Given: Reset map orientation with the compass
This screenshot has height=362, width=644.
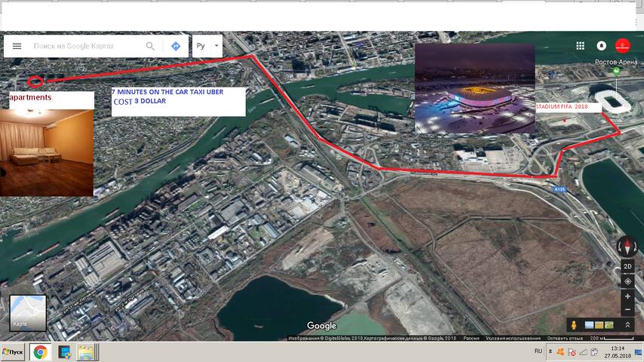Looking at the screenshot, I should coord(627,247).
